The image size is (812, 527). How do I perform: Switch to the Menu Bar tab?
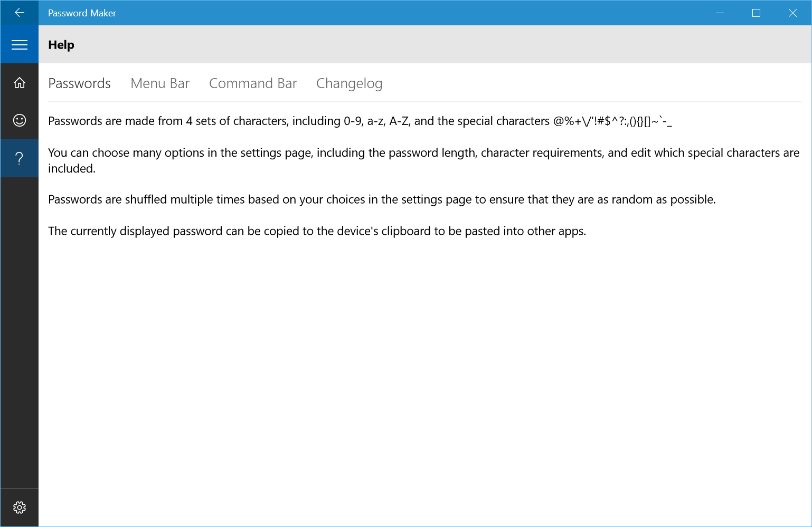tap(160, 83)
